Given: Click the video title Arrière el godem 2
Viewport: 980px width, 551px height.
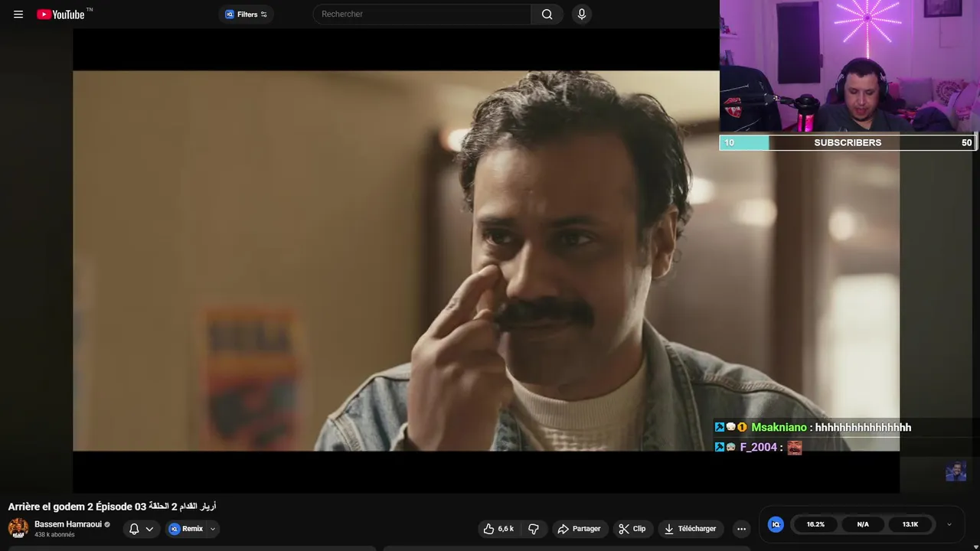Looking at the screenshot, I should [x=112, y=507].
